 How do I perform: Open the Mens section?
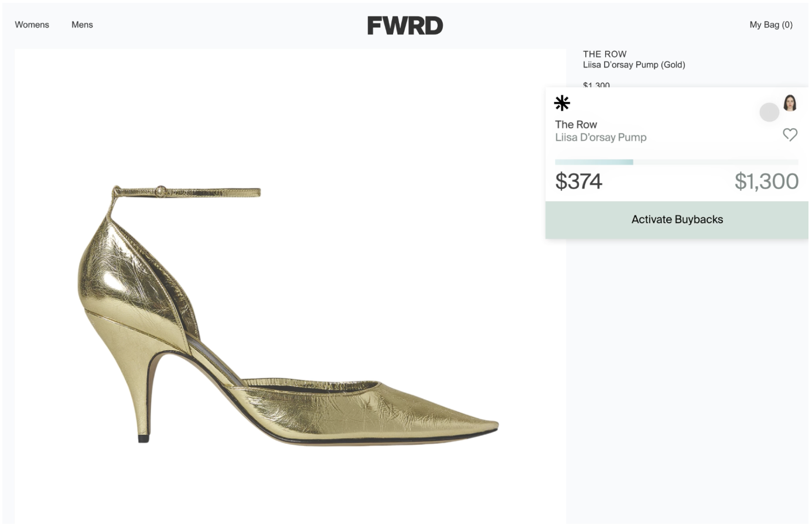coord(82,25)
